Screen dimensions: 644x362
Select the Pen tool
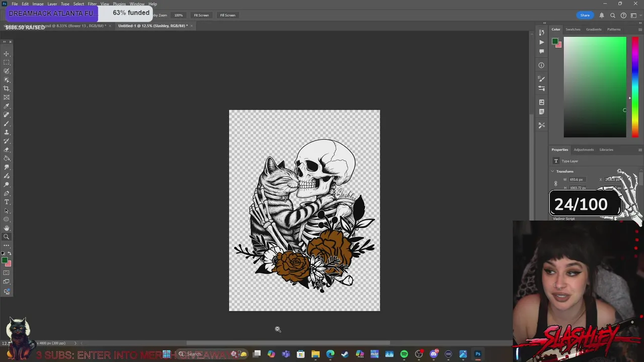point(7,193)
